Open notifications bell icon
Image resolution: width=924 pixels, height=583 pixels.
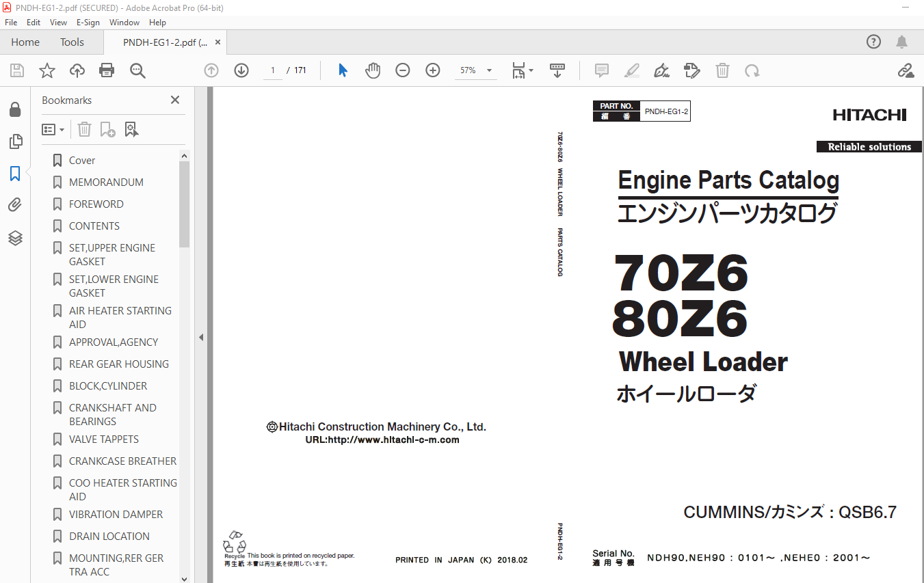tap(902, 42)
